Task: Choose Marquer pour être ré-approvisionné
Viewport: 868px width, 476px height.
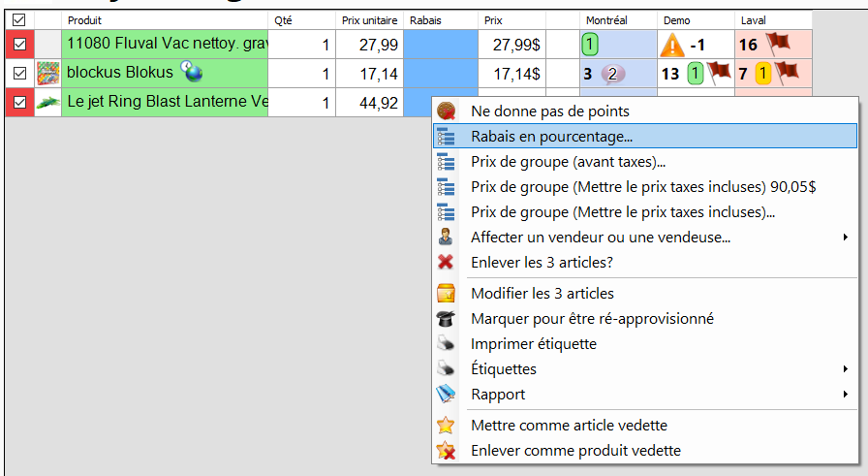Action: pos(645,319)
